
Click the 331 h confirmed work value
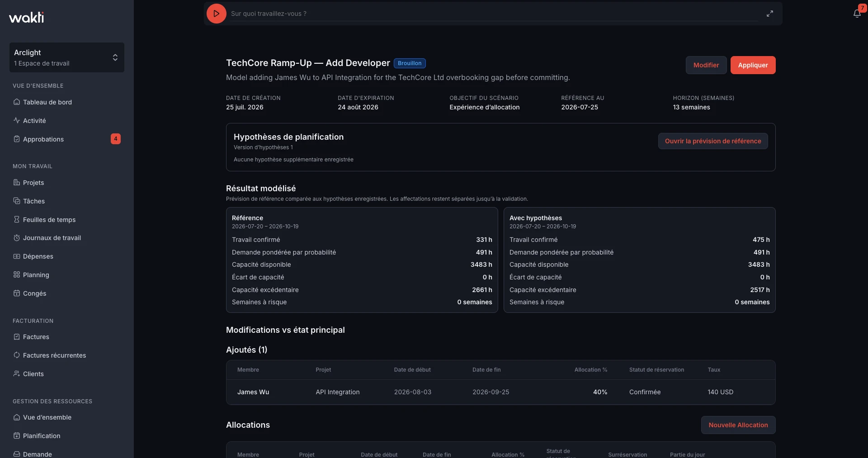[484, 240]
